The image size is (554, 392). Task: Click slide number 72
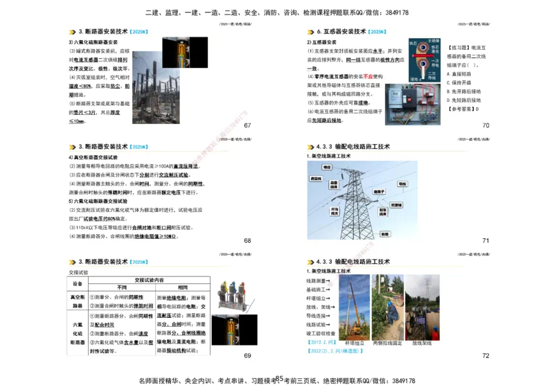[x=486, y=355]
